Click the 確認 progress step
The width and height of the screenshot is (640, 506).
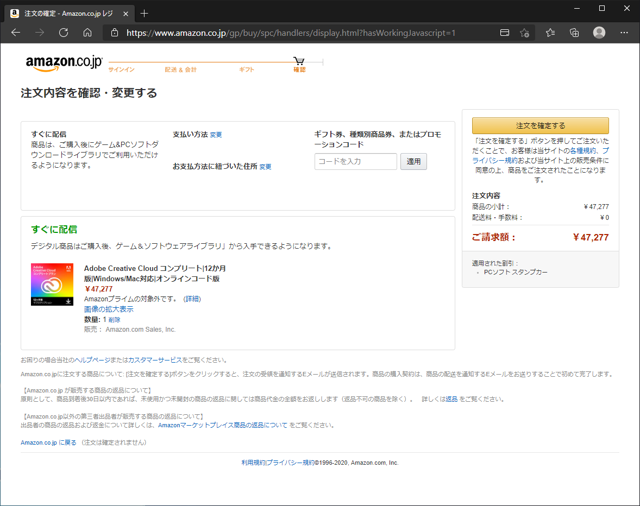tap(300, 70)
